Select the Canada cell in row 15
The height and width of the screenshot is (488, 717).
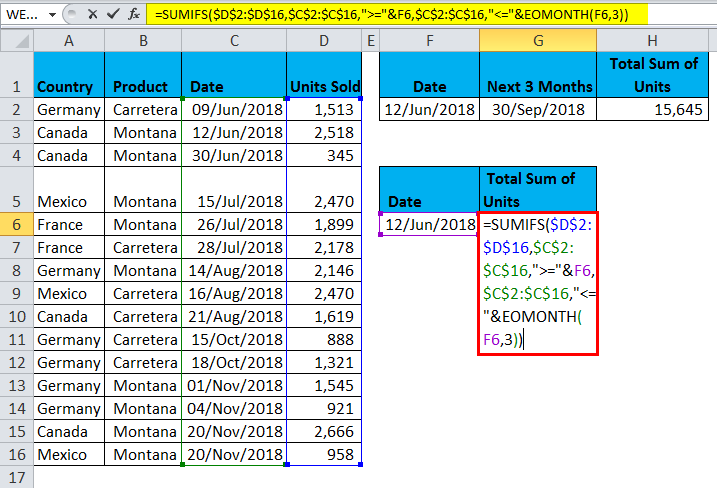pos(69,431)
